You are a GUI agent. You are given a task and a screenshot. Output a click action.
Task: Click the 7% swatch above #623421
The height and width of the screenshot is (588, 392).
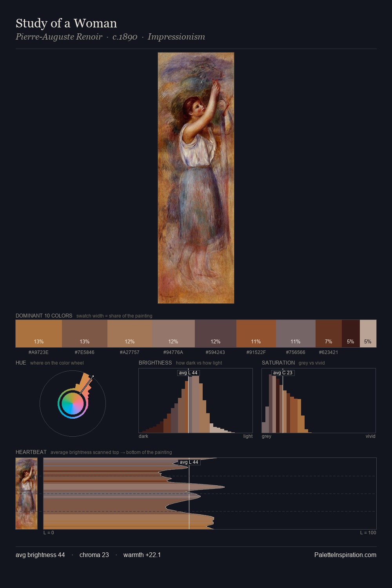pos(328,334)
